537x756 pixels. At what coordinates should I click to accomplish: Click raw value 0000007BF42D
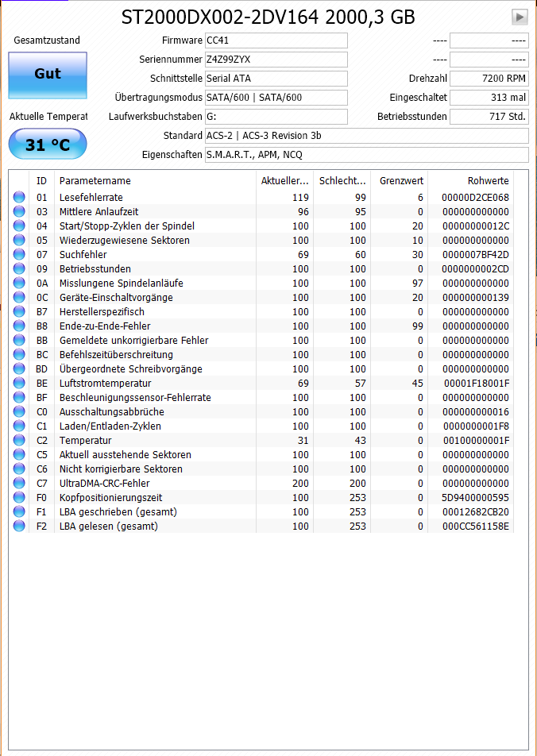click(x=475, y=255)
